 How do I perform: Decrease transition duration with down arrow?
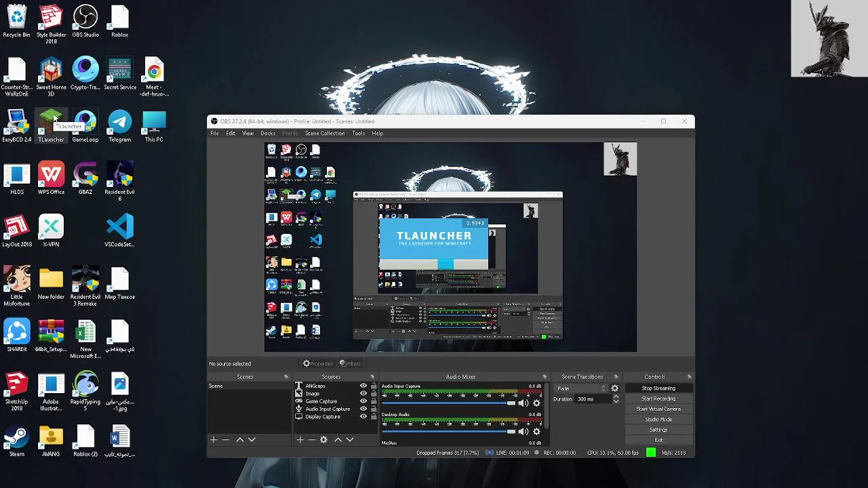pyautogui.click(x=616, y=401)
